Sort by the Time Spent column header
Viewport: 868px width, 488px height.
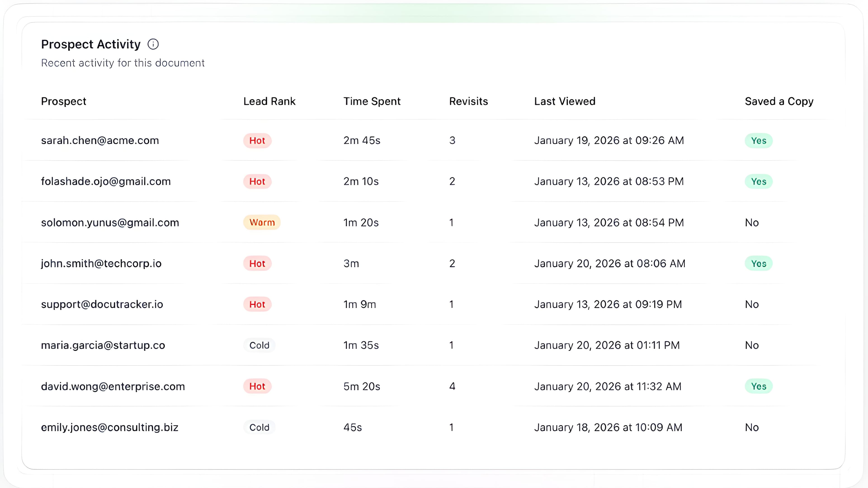(x=372, y=101)
